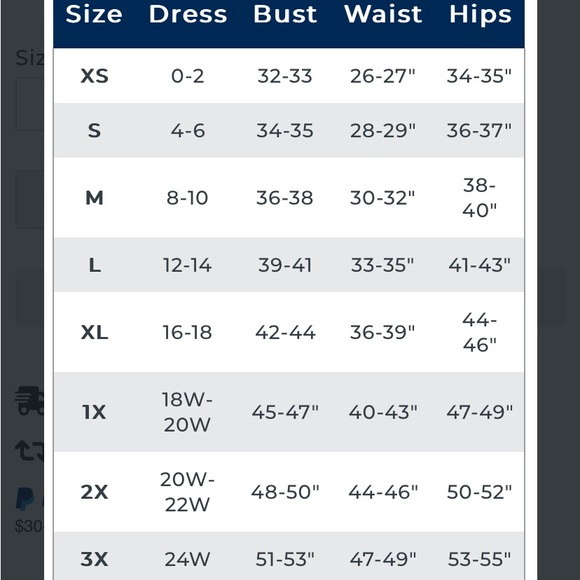This screenshot has height=580, width=580.
Task: Click the returns arrows icon
Action: tap(30, 451)
